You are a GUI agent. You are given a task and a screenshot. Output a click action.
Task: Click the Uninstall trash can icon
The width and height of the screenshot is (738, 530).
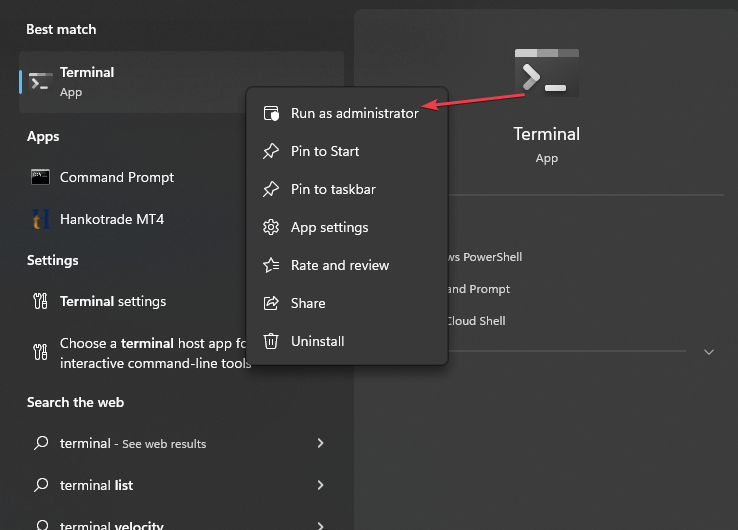point(271,341)
